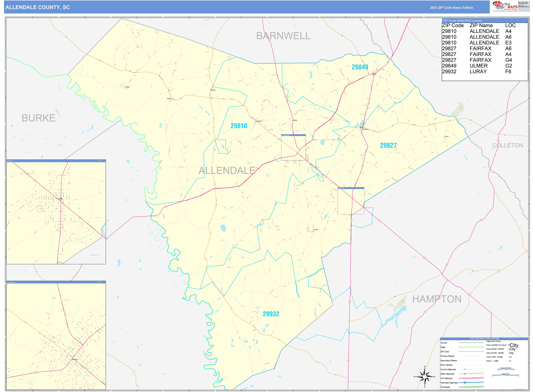
Task: Select the Interstate Highways shield icon in legend
Action: [465, 383]
